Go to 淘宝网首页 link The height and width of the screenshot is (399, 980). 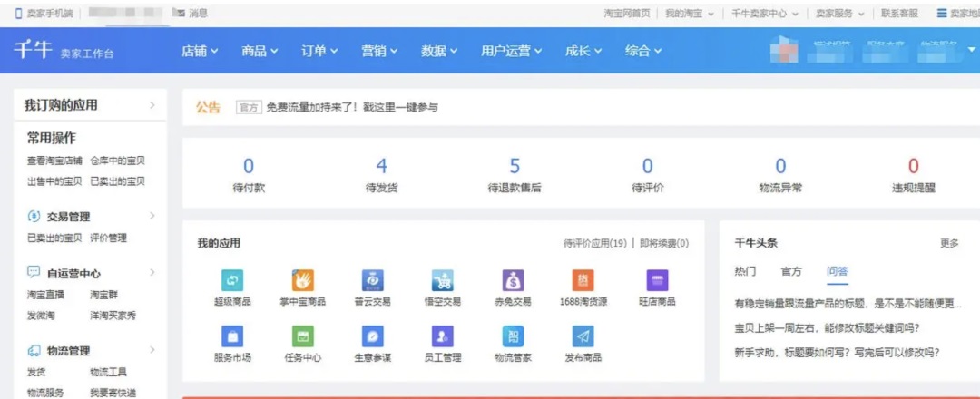(x=627, y=13)
